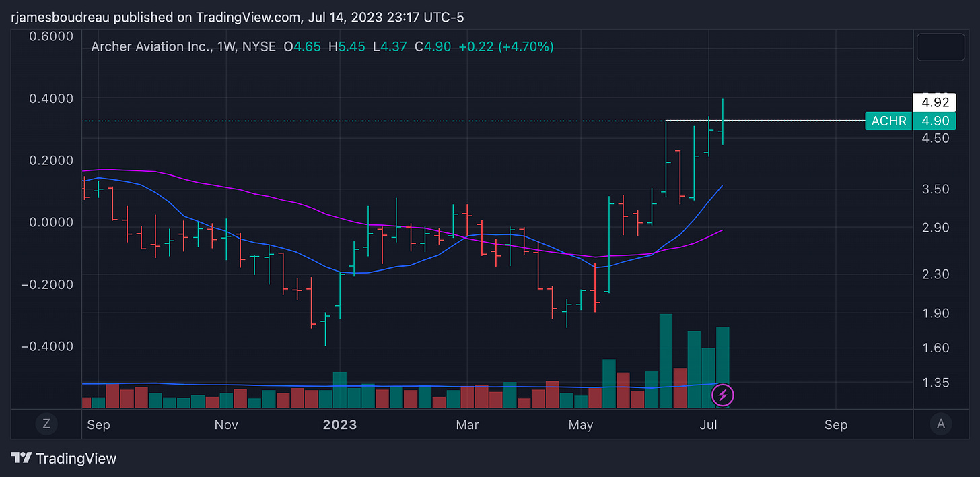Click the Sep label following Jul

[x=836, y=425]
